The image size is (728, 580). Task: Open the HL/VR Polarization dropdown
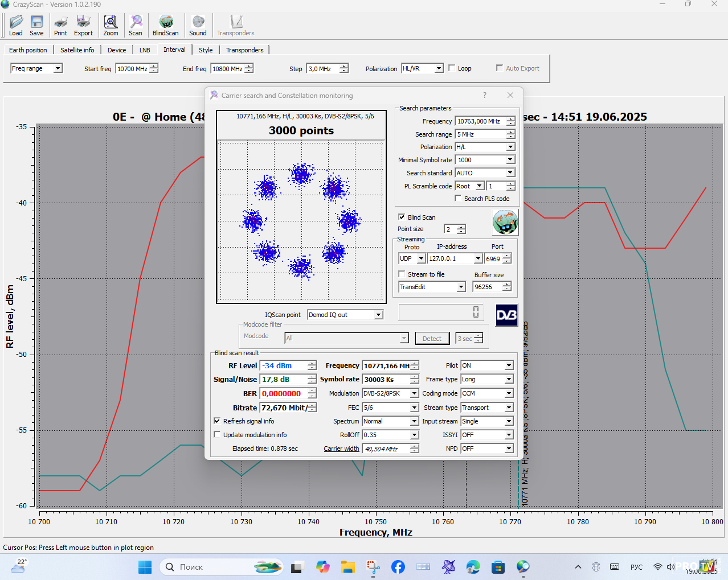pos(439,68)
